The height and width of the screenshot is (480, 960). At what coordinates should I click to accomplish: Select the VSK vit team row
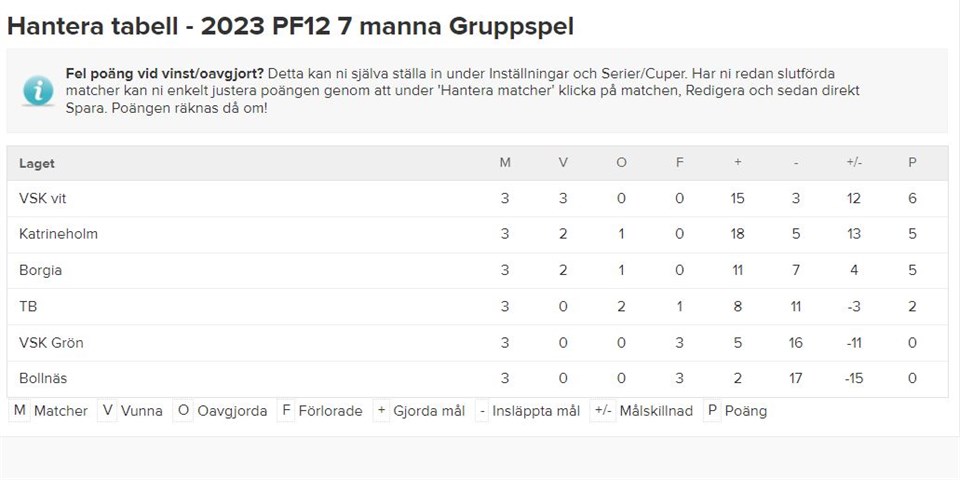43,199
